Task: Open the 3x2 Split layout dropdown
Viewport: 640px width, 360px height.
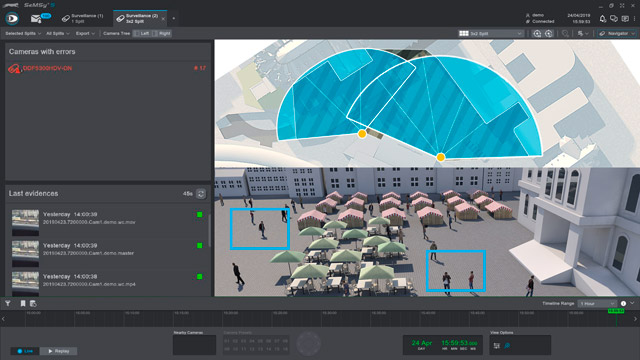Action: click(490, 33)
